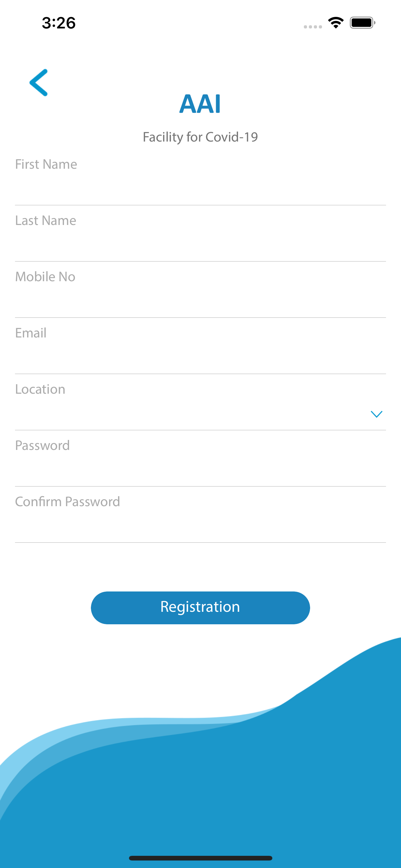The image size is (401, 868).
Task: Click the 'Location' label text
Action: [40, 389]
